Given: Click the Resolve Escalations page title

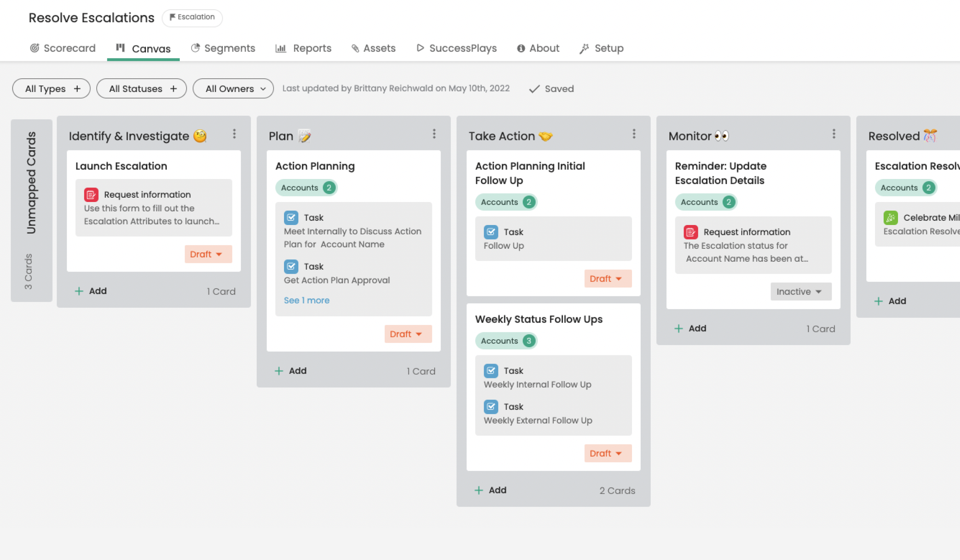Looking at the screenshot, I should pyautogui.click(x=91, y=18).
